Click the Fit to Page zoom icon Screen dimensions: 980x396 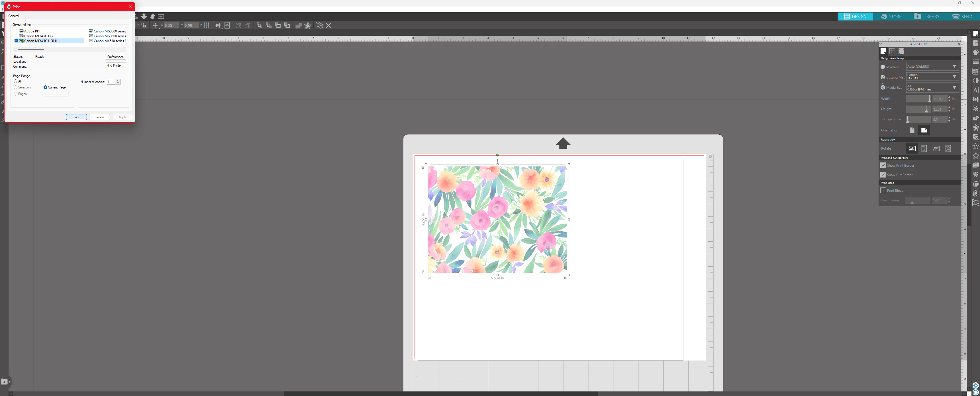coord(161,16)
